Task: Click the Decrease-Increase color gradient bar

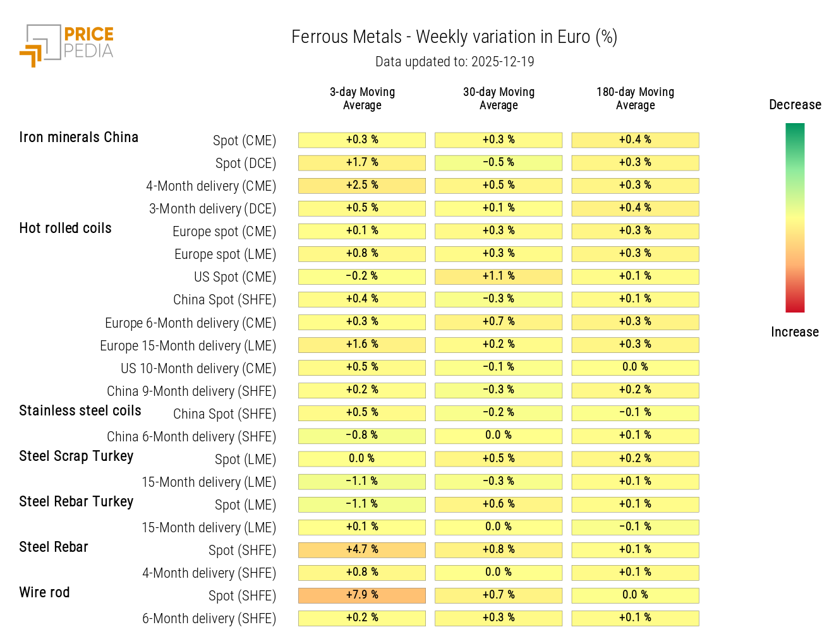Action: tap(795, 218)
